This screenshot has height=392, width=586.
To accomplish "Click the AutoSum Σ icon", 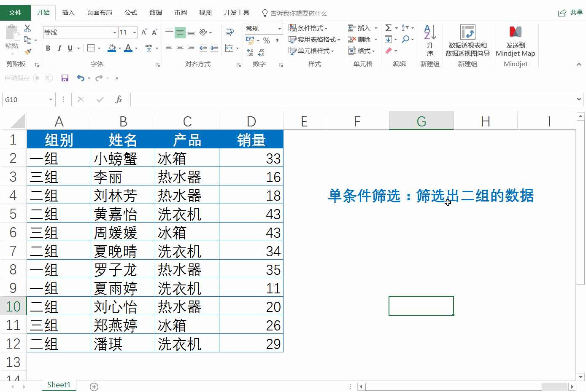I will 388,28.
